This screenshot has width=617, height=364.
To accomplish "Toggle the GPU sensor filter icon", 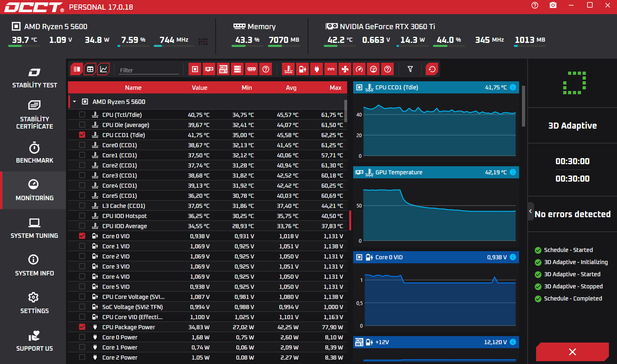I will pyautogui.click(x=209, y=69).
